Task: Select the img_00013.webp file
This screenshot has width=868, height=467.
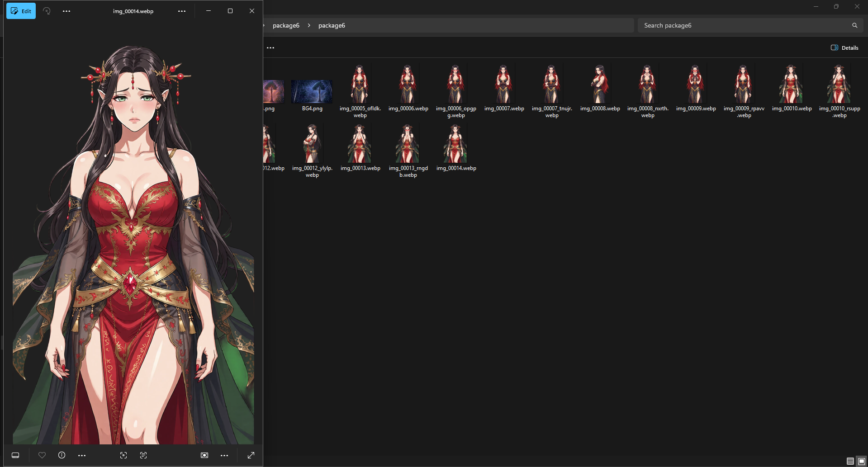Action: pos(360,148)
